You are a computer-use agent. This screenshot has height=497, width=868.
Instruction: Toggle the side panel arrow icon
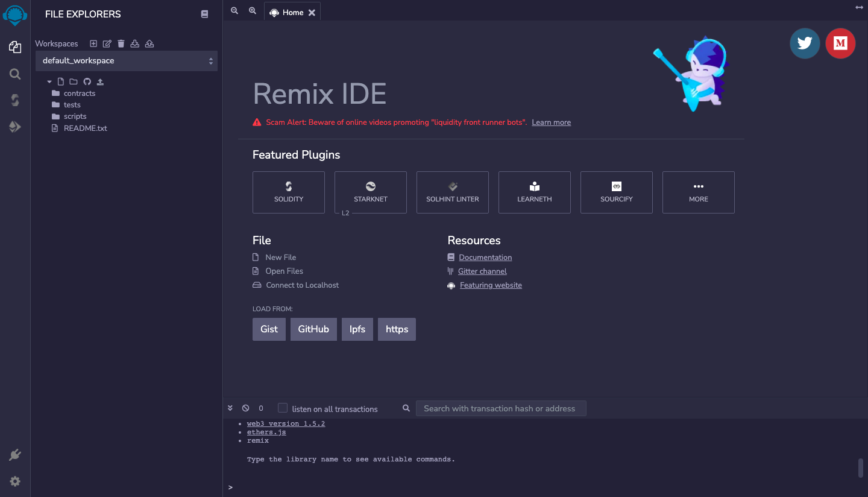(x=860, y=7)
